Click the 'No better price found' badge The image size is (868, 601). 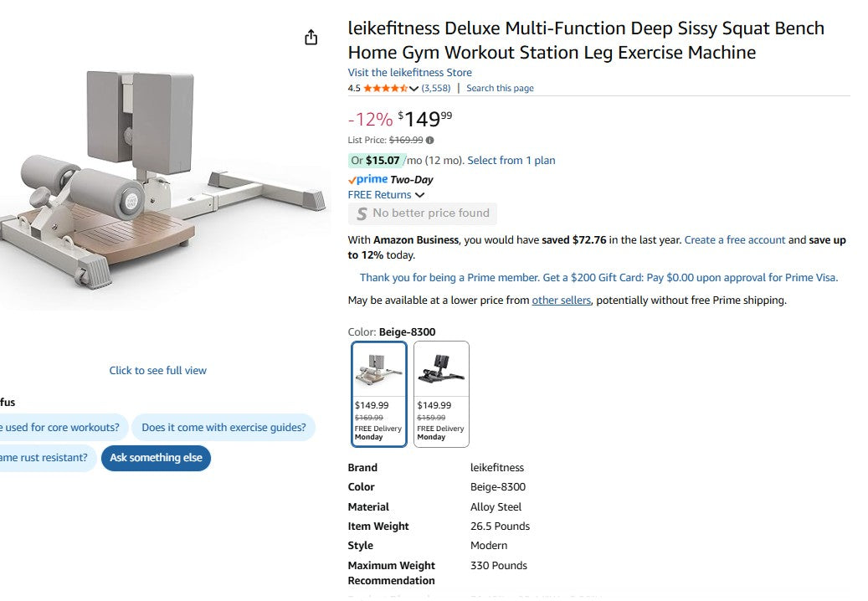[x=423, y=213]
